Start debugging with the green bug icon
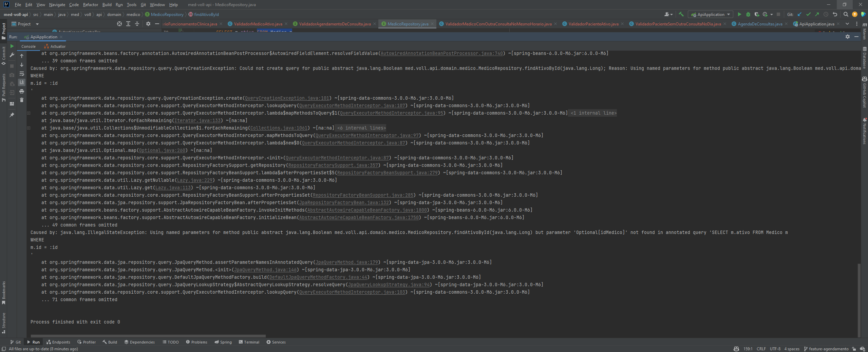Image resolution: width=868 pixels, height=352 pixels. [x=748, y=14]
